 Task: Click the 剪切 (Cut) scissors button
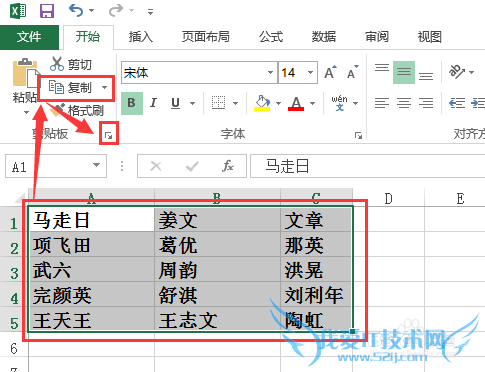[x=71, y=64]
